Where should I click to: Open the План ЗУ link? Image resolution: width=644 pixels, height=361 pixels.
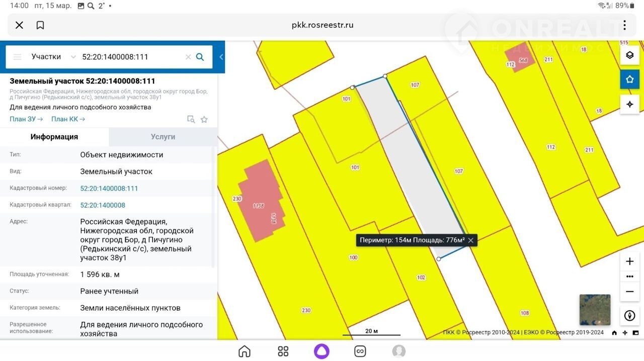pyautogui.click(x=26, y=119)
